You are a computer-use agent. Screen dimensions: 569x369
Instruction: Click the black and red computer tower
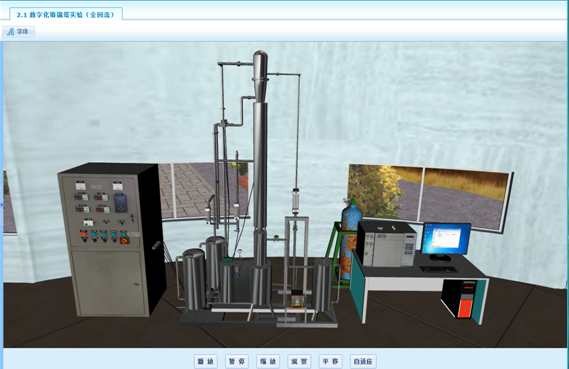pyautogui.click(x=459, y=299)
